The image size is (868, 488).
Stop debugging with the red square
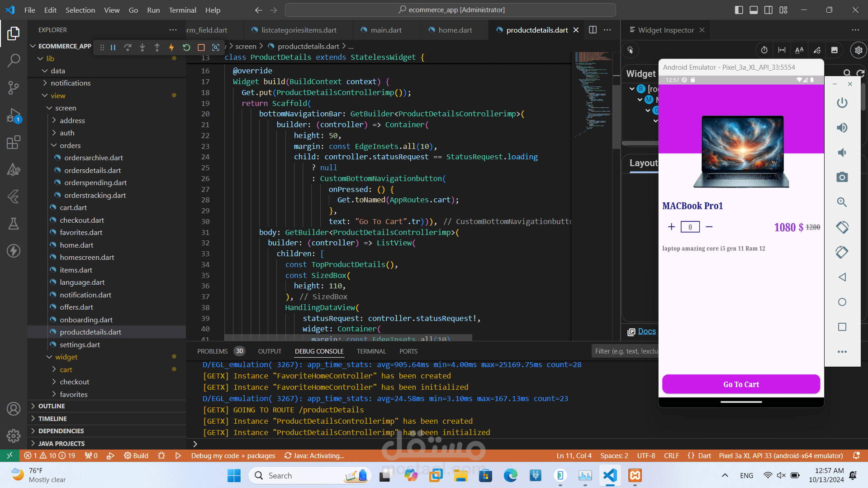coord(201,48)
